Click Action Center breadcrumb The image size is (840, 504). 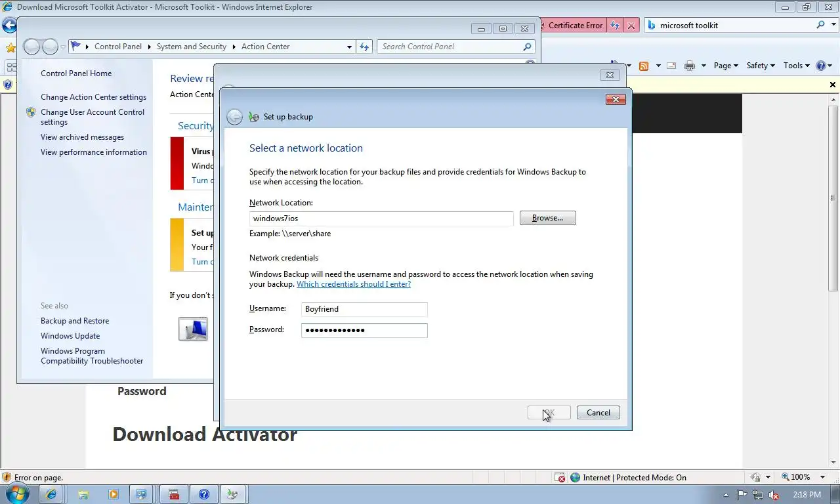point(266,47)
